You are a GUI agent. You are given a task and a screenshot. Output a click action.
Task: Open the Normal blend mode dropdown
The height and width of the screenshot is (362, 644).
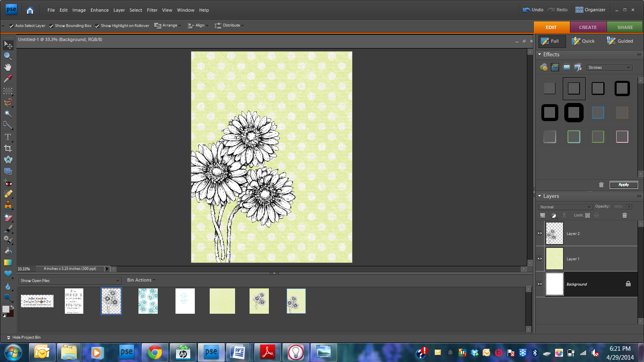pos(565,207)
